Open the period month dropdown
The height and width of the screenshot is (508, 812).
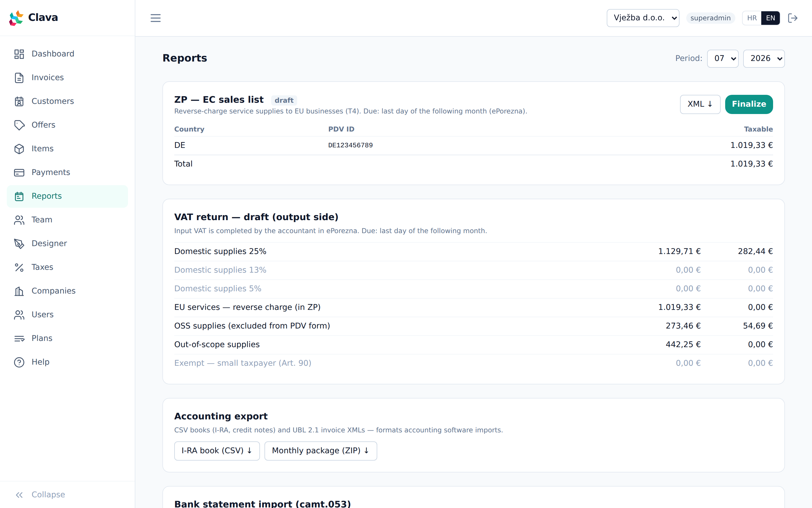tap(723, 58)
